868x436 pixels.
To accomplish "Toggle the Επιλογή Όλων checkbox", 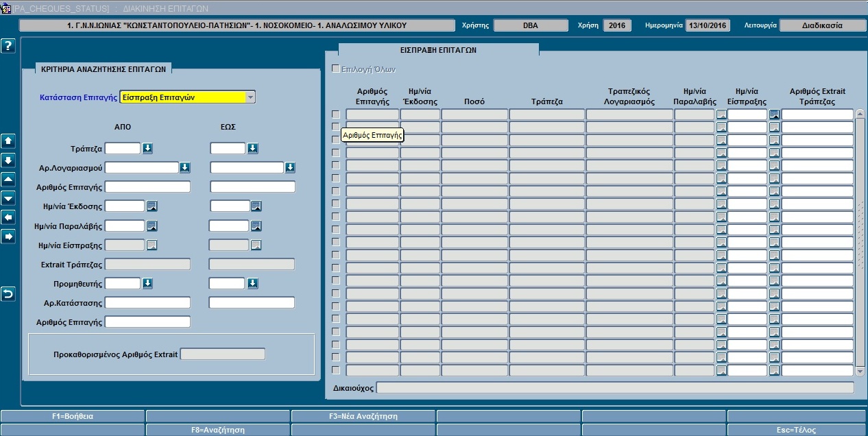I will pos(336,69).
